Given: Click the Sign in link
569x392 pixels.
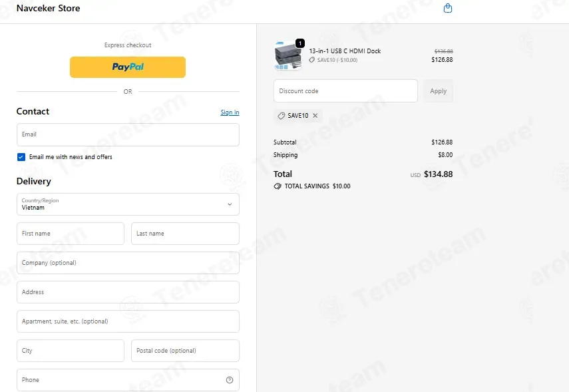Looking at the screenshot, I should tap(230, 112).
